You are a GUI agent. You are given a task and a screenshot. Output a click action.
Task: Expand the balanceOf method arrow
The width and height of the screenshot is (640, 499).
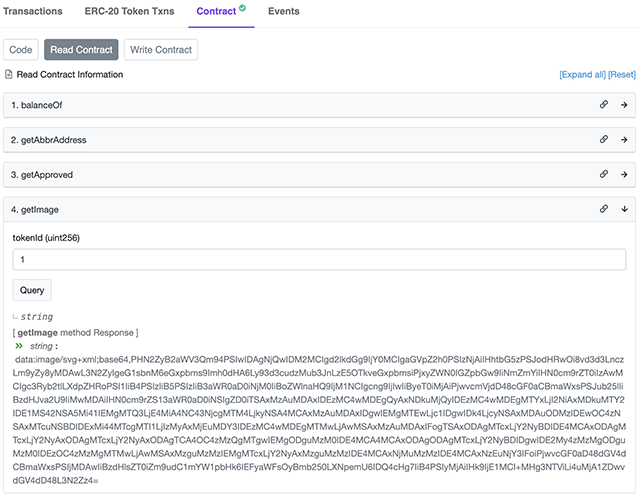tap(624, 105)
